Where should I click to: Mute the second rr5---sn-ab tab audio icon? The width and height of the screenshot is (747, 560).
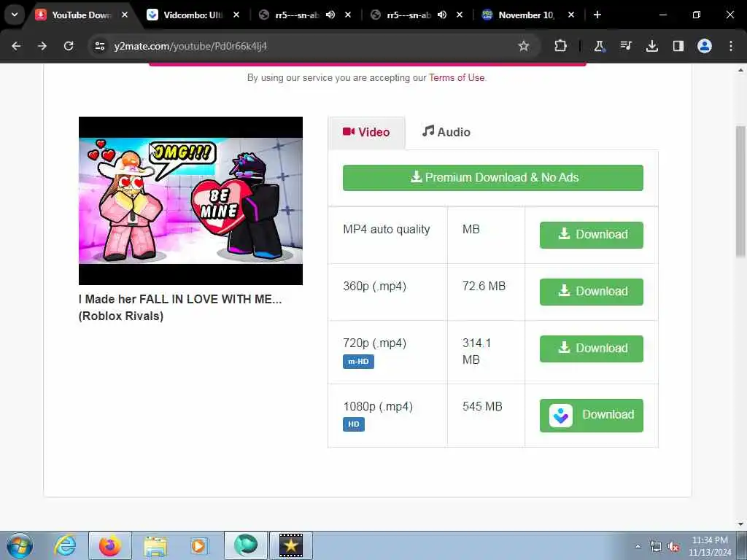[442, 15]
